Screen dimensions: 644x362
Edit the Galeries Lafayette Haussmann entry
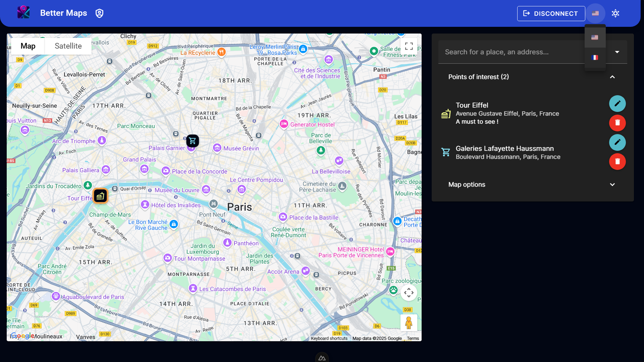(617, 142)
